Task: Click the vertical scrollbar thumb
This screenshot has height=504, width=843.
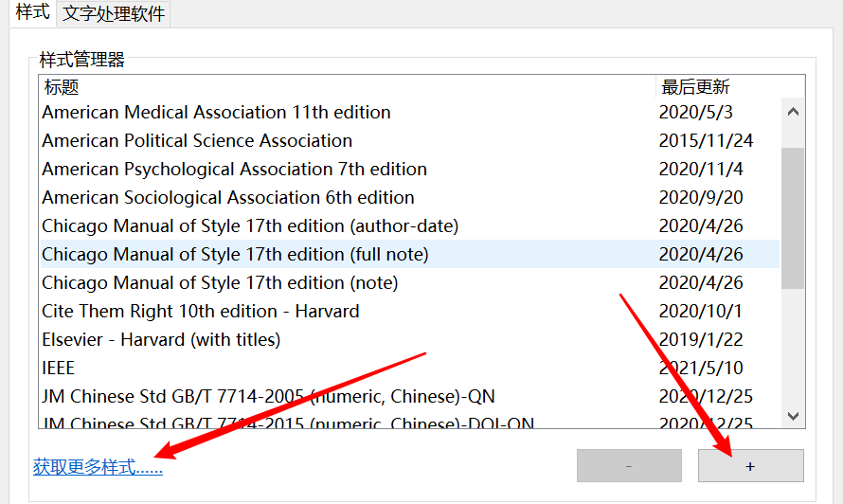Action: 793,218
